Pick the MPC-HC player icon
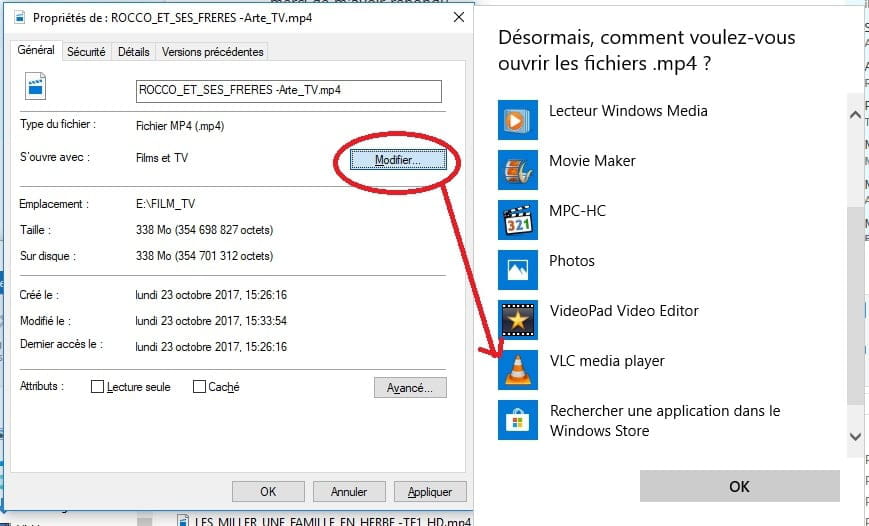This screenshot has width=869, height=526. 518,219
